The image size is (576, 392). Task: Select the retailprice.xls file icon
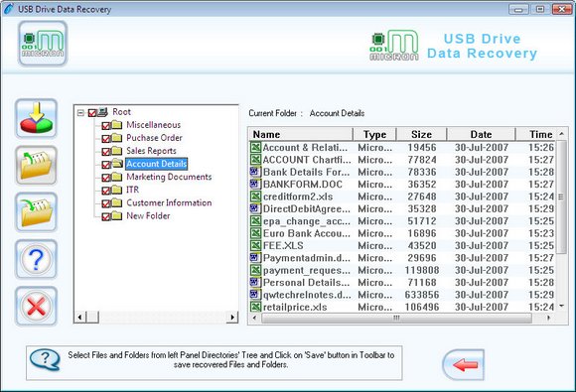255,307
